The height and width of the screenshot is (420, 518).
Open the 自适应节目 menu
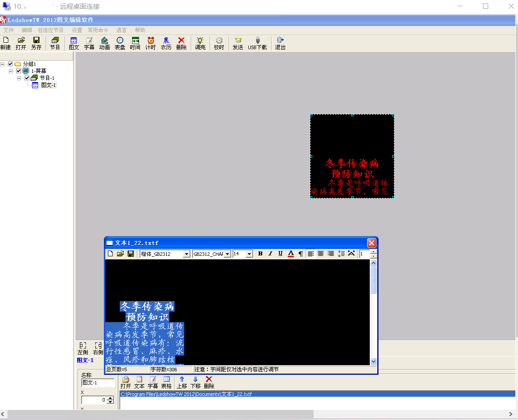coord(50,30)
